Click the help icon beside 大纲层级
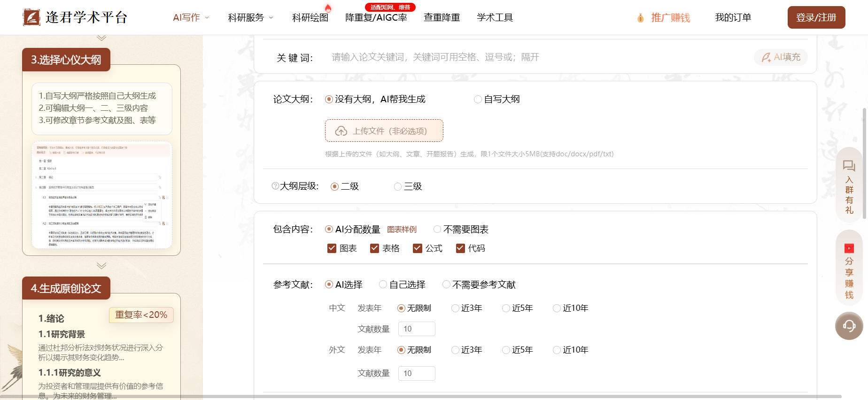868x400 pixels. pos(276,186)
